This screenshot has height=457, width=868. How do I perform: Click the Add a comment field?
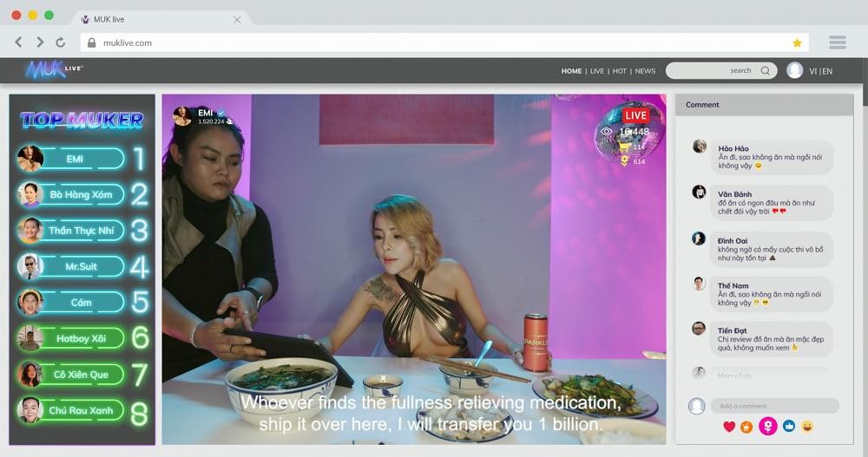pos(774,406)
